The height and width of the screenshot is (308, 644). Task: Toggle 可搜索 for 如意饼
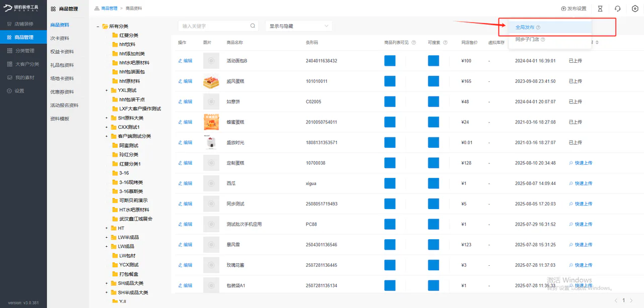click(x=434, y=101)
